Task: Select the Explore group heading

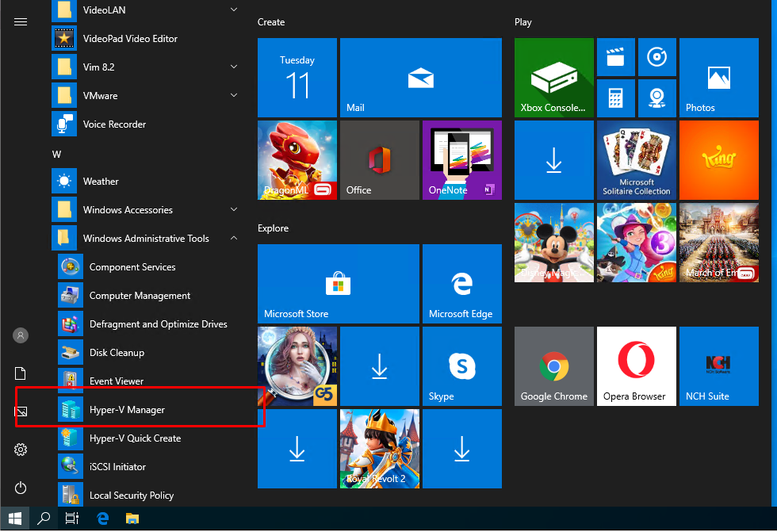Action: [273, 228]
